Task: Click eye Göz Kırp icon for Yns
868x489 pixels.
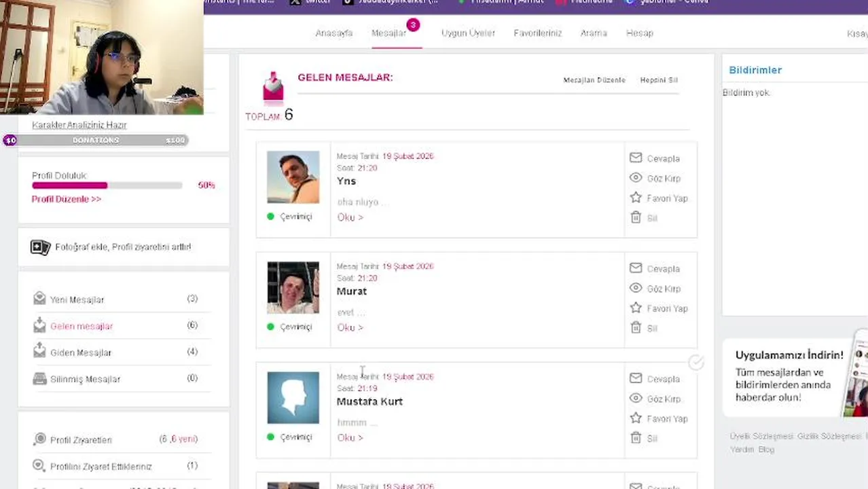Action: pos(636,177)
